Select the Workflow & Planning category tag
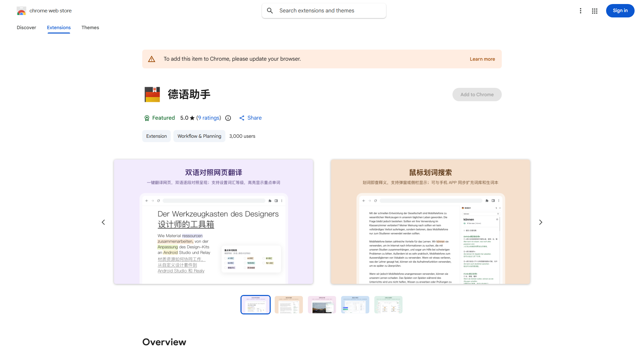The height and width of the screenshot is (362, 644). 199,136
